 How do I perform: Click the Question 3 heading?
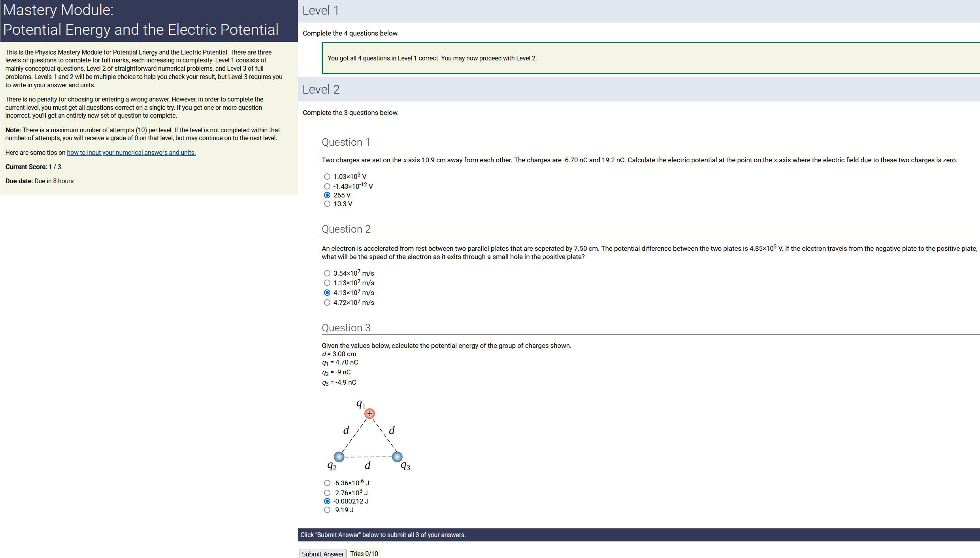pyautogui.click(x=346, y=328)
